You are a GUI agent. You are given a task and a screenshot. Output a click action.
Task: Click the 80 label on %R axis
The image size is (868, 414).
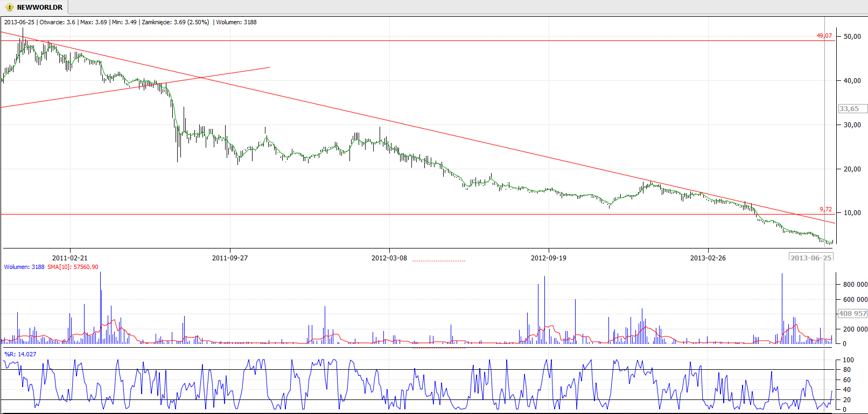pyautogui.click(x=847, y=370)
